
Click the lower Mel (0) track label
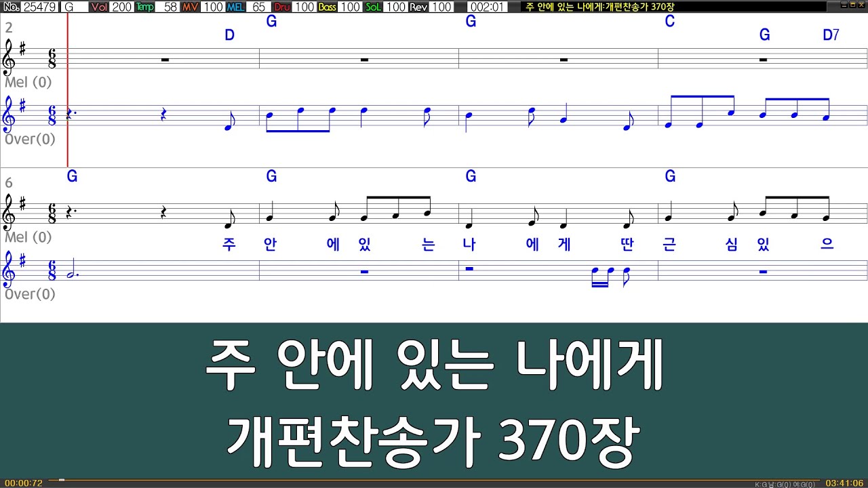(28, 237)
